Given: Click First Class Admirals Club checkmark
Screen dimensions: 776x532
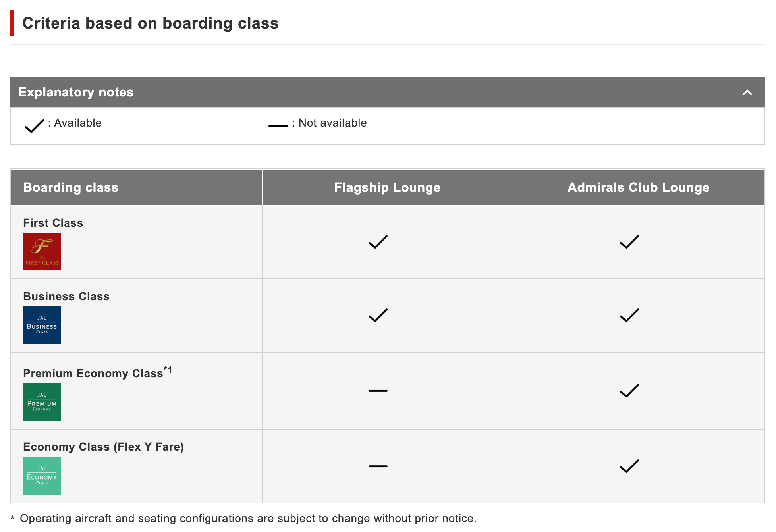Looking at the screenshot, I should pyautogui.click(x=629, y=242).
